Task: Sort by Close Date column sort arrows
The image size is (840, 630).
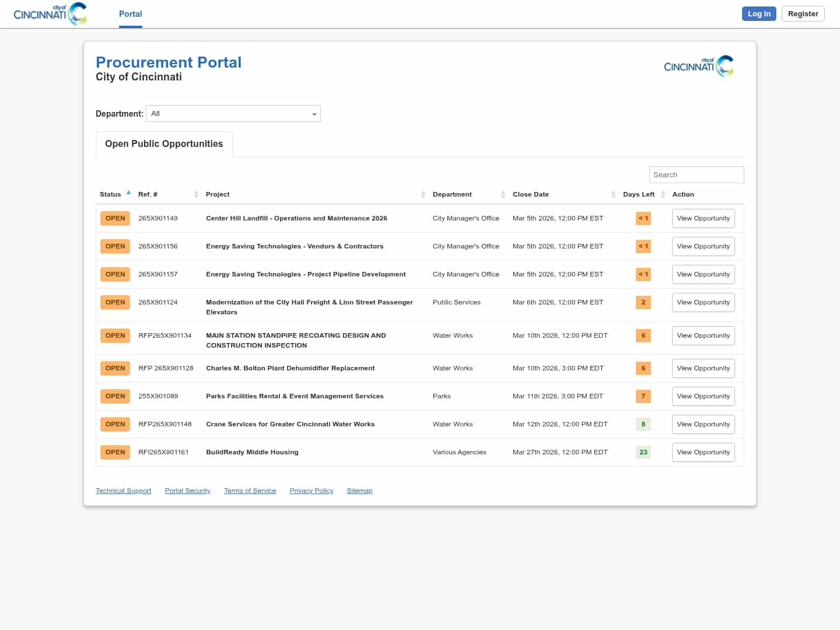Action: [x=613, y=194]
